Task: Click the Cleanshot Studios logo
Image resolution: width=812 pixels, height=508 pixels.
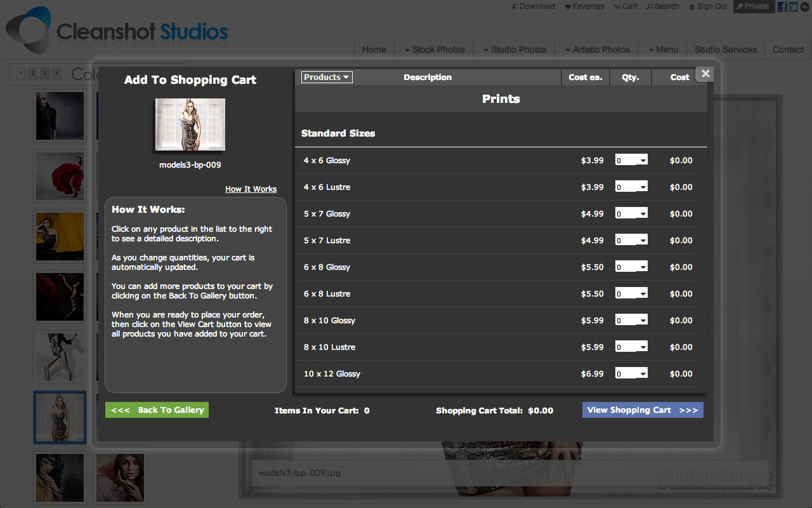Action: tap(117, 30)
